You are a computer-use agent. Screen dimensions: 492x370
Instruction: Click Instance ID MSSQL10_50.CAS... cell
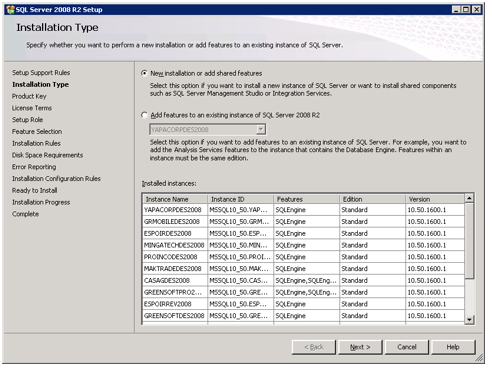[x=240, y=280]
